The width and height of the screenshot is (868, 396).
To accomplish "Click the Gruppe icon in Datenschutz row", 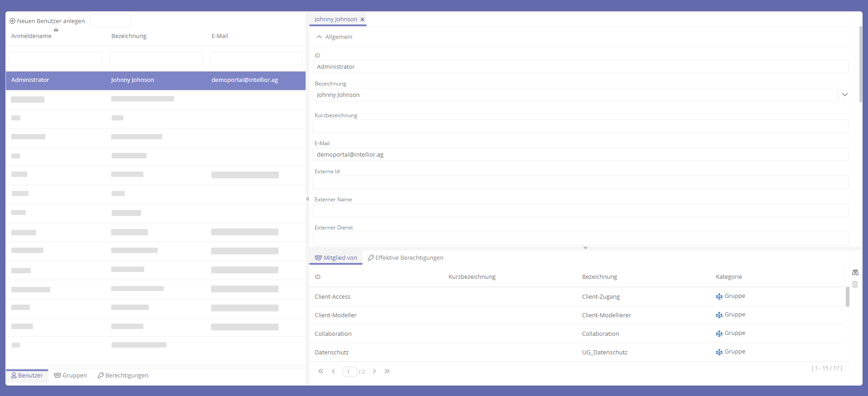I will click(x=719, y=352).
